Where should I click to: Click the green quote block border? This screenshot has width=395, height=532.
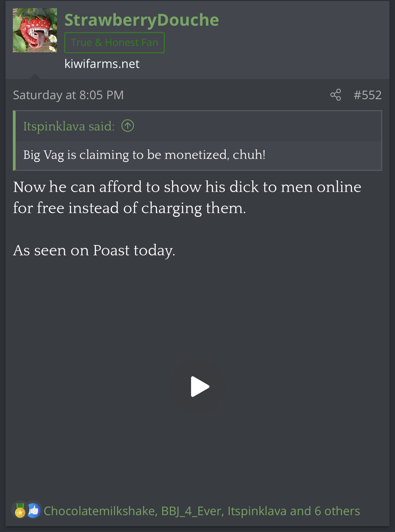pos(14,140)
